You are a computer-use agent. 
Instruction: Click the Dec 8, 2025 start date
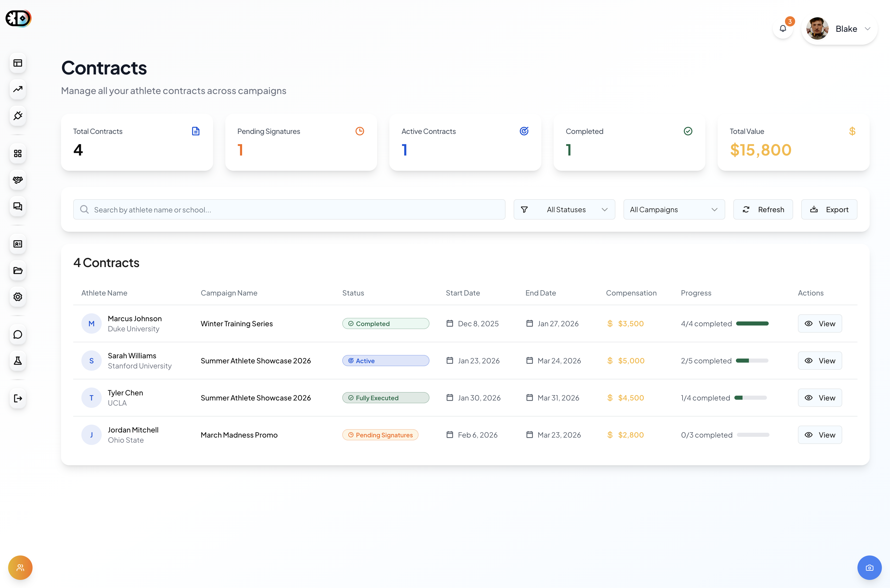(478, 324)
